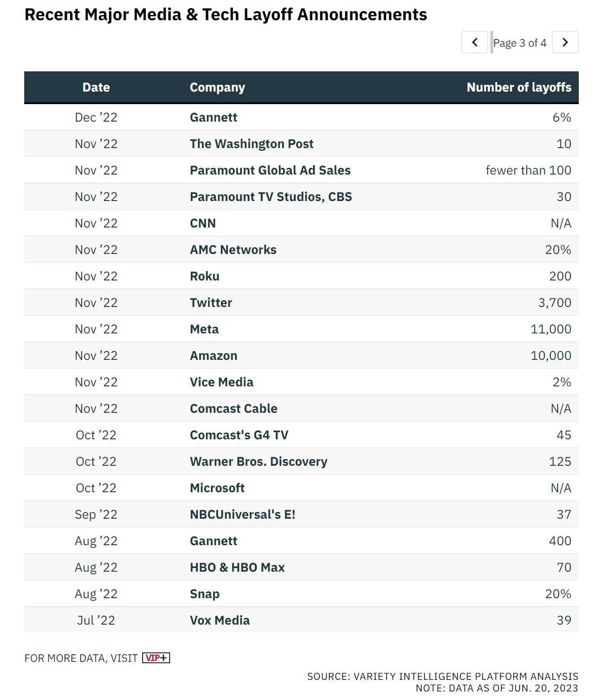Select the Paramount Global Ad Sales entry
This screenshot has width=612, height=700.
tap(270, 170)
